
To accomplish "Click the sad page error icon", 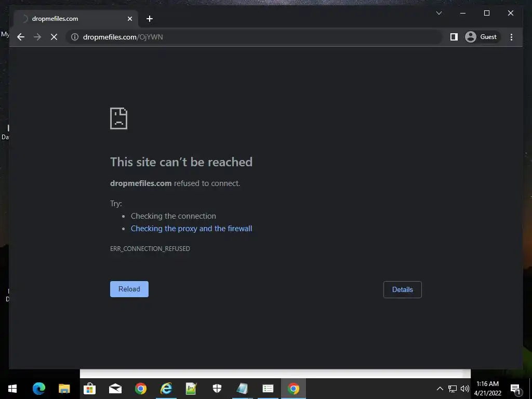I will pos(119,118).
